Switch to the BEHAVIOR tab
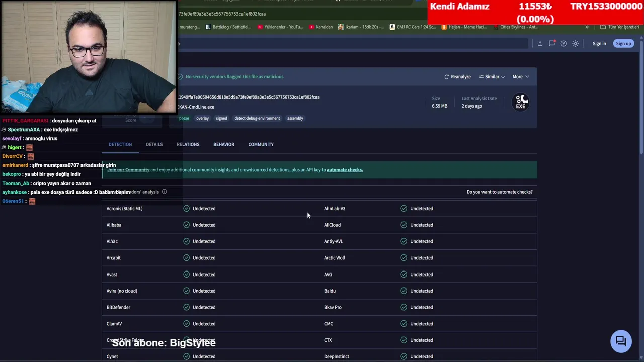The image size is (644, 362). click(224, 144)
